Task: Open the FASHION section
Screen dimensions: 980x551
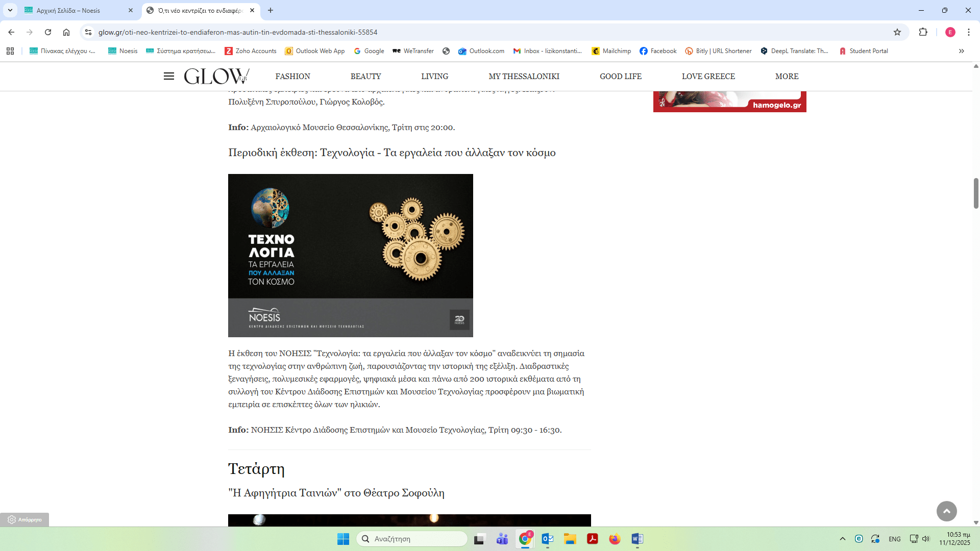Action: pos(292,77)
